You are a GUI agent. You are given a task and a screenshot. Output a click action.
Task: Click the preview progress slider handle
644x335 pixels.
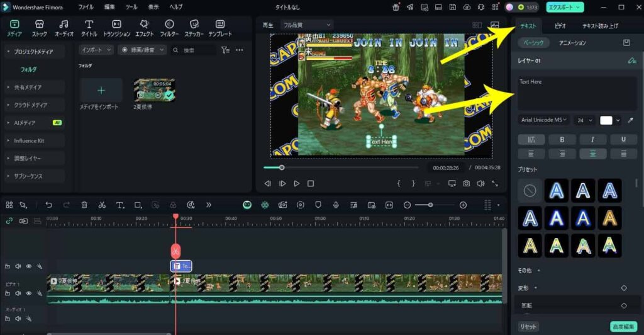(282, 167)
